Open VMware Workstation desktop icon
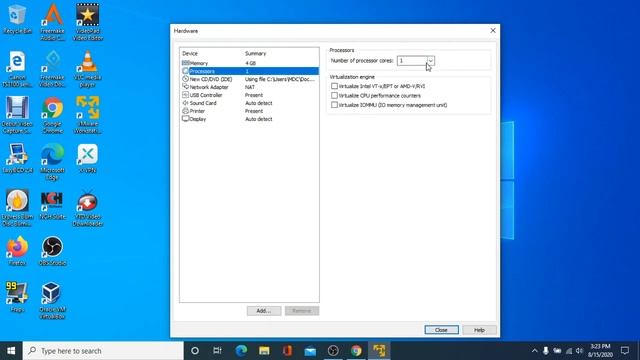The width and height of the screenshot is (640, 360). click(88, 116)
